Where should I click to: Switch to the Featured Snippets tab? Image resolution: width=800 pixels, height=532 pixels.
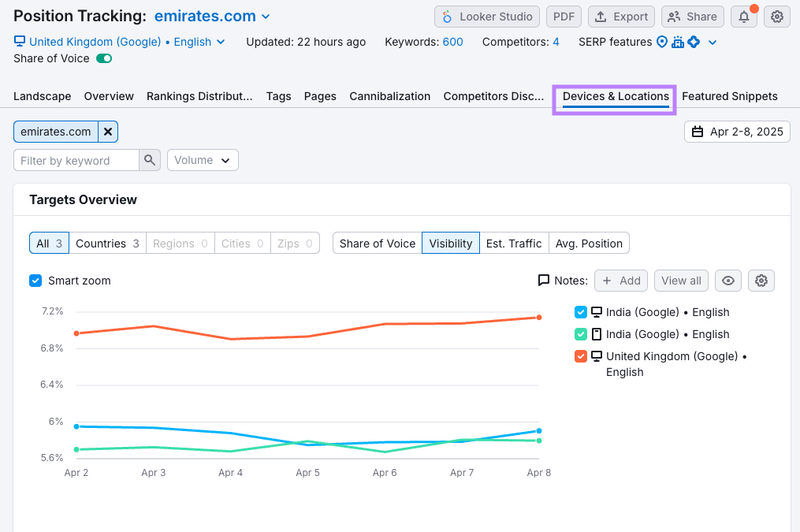(729, 96)
